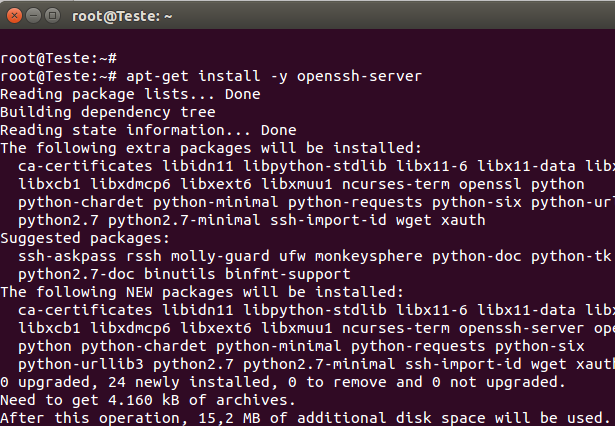The image size is (615, 426).
Task: Click the "Reading package lists... Done" line
Action: (x=130, y=94)
